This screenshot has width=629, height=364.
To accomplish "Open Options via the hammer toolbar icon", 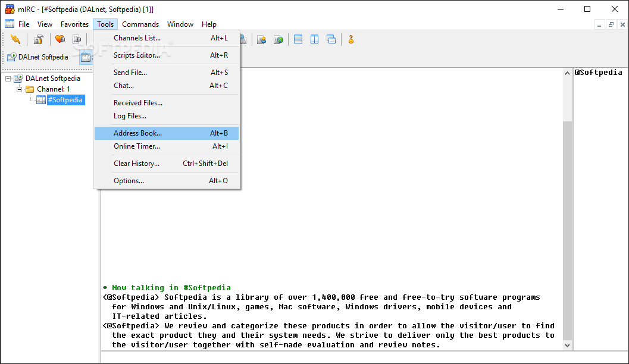I will point(39,39).
